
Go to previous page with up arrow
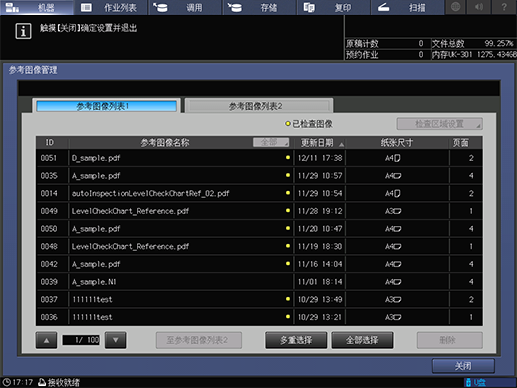46,340
